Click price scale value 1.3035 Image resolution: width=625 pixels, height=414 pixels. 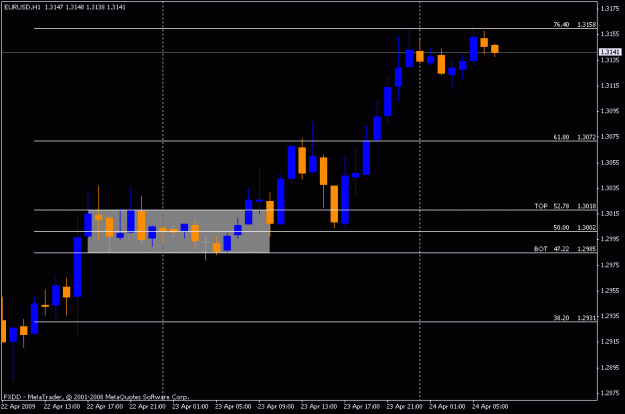pos(610,188)
